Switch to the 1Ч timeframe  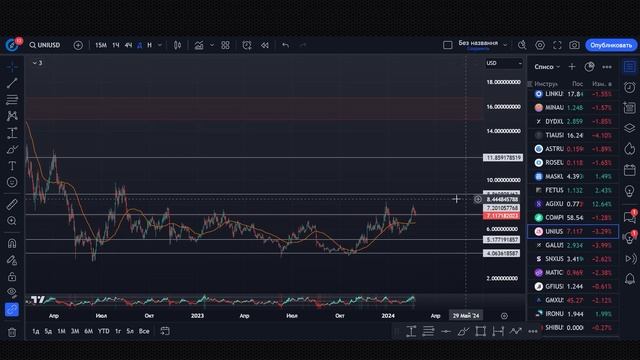tap(116, 45)
